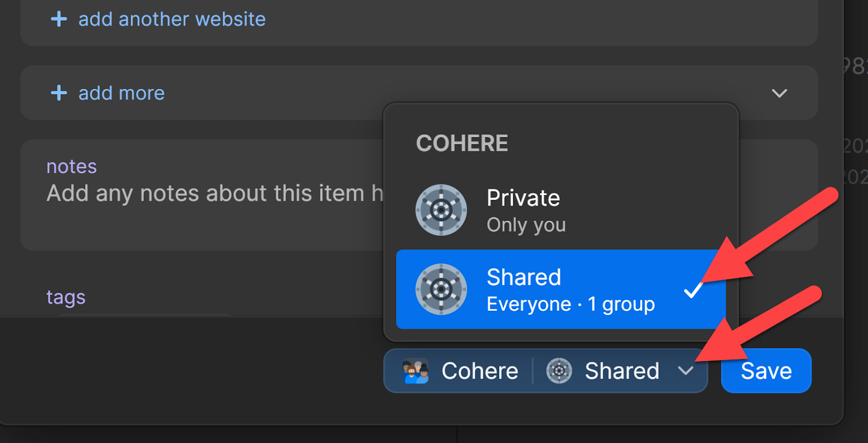The height and width of the screenshot is (443, 868).
Task: Click the Shared vault icon in the list
Action: pos(441,289)
